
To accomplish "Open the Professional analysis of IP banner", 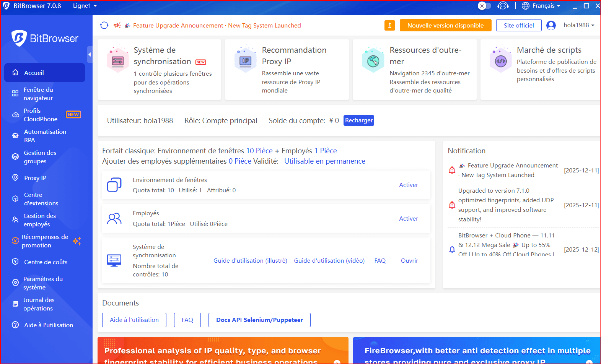I will click(223, 350).
